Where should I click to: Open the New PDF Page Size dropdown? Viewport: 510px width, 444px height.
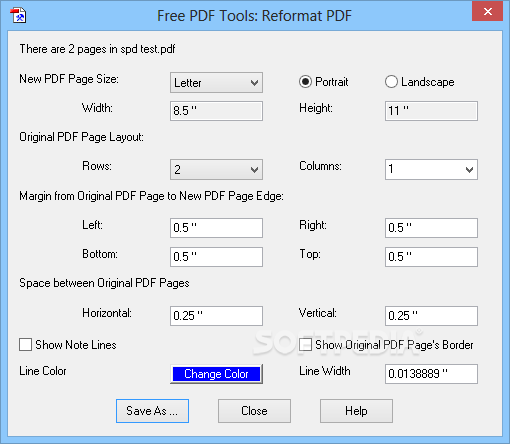pos(216,82)
